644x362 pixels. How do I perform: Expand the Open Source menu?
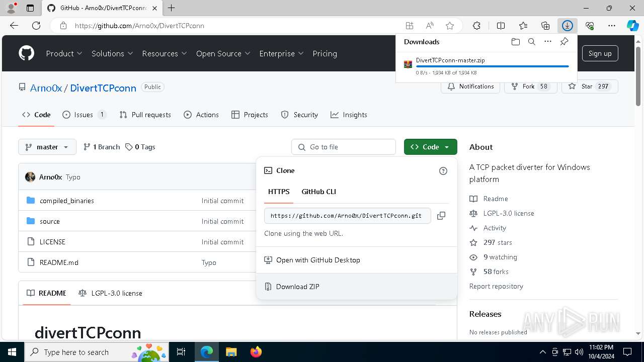[223, 53]
